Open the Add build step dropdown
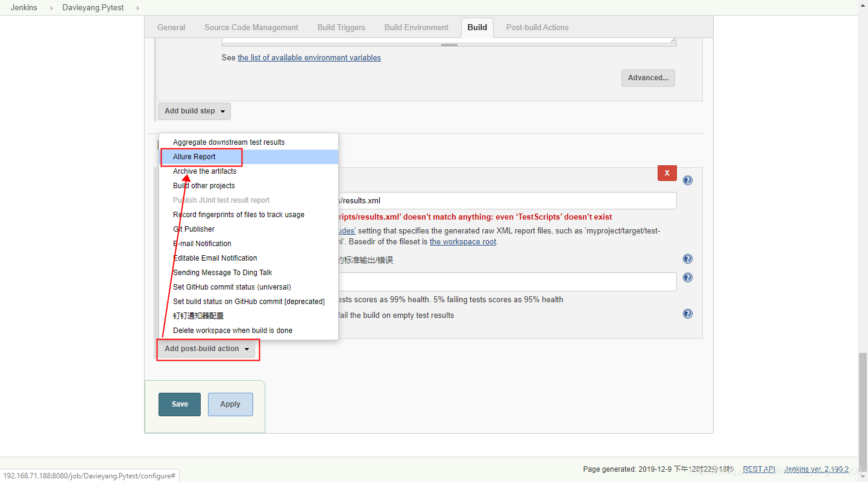The image size is (868, 482). (194, 111)
